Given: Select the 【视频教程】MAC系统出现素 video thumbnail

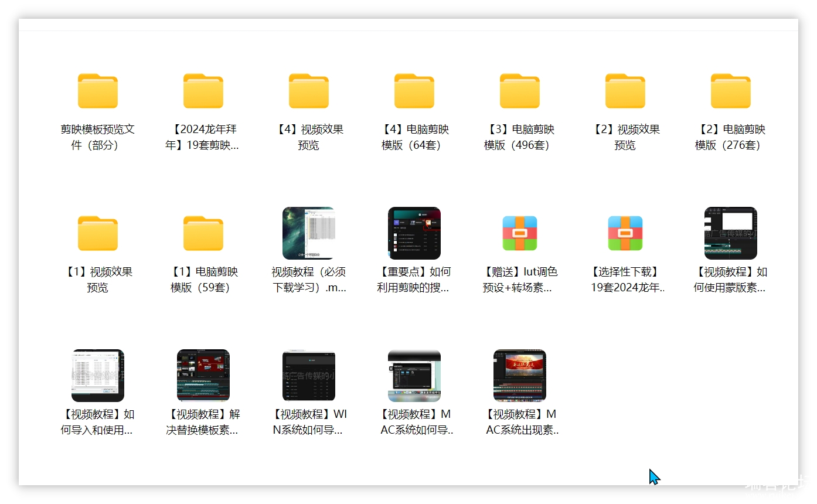Looking at the screenshot, I should pyautogui.click(x=520, y=376).
